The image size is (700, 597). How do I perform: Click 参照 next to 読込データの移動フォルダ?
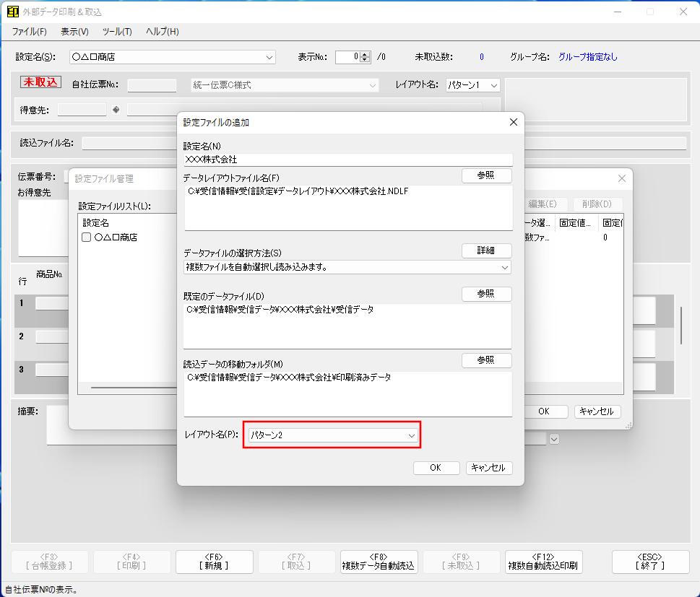tap(486, 360)
